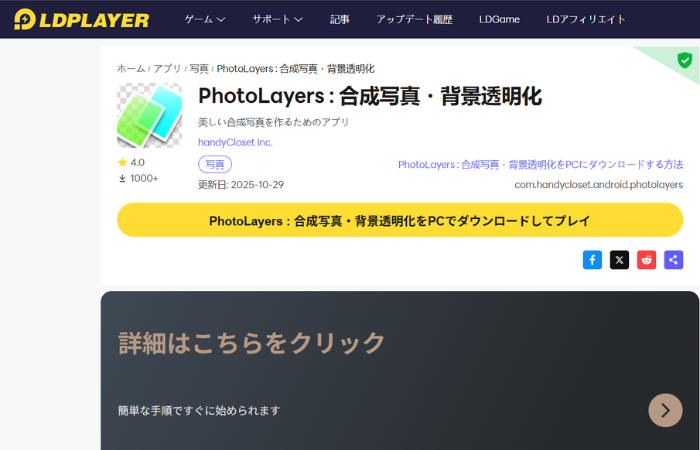The height and width of the screenshot is (450, 700).
Task: Open PCにダウンロードする方法 link
Action: pos(540,164)
